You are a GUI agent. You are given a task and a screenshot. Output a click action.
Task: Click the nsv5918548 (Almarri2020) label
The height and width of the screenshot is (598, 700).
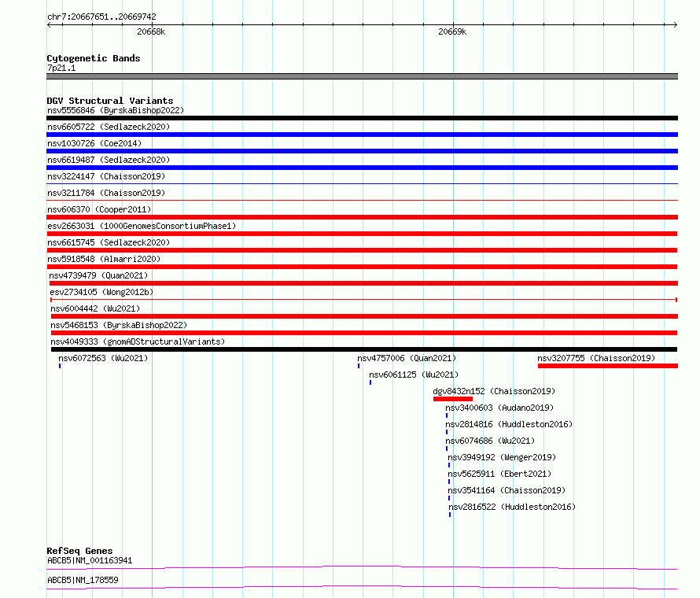(x=104, y=259)
